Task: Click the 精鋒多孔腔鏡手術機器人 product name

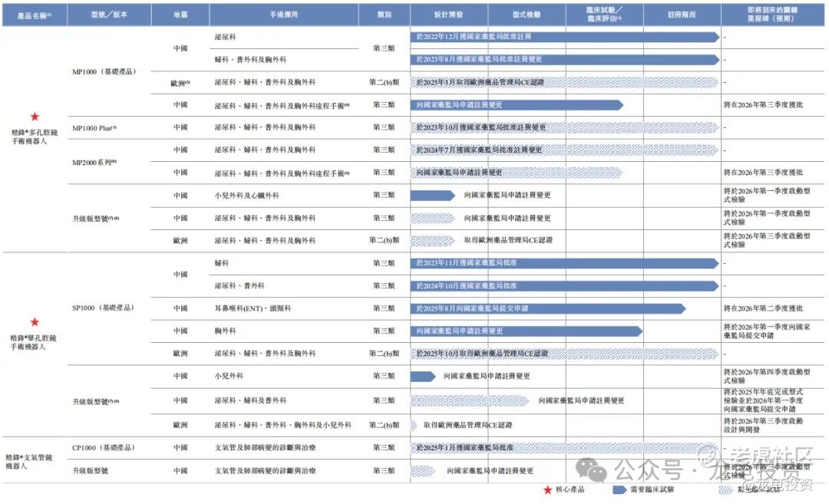Action: [35, 137]
